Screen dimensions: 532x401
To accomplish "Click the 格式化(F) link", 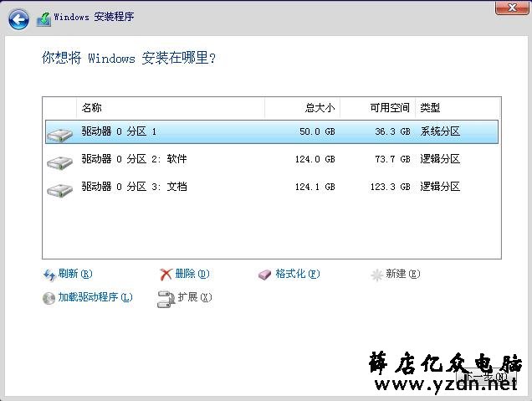I will click(298, 273).
